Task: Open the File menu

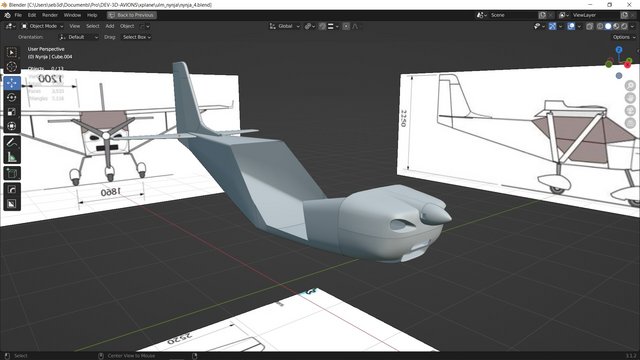Action: 18,15
